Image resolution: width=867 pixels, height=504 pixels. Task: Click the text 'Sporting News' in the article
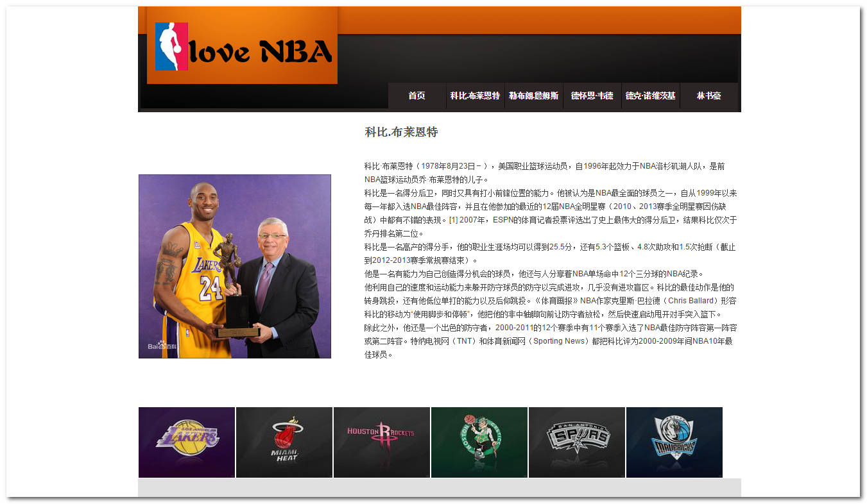coord(559,341)
